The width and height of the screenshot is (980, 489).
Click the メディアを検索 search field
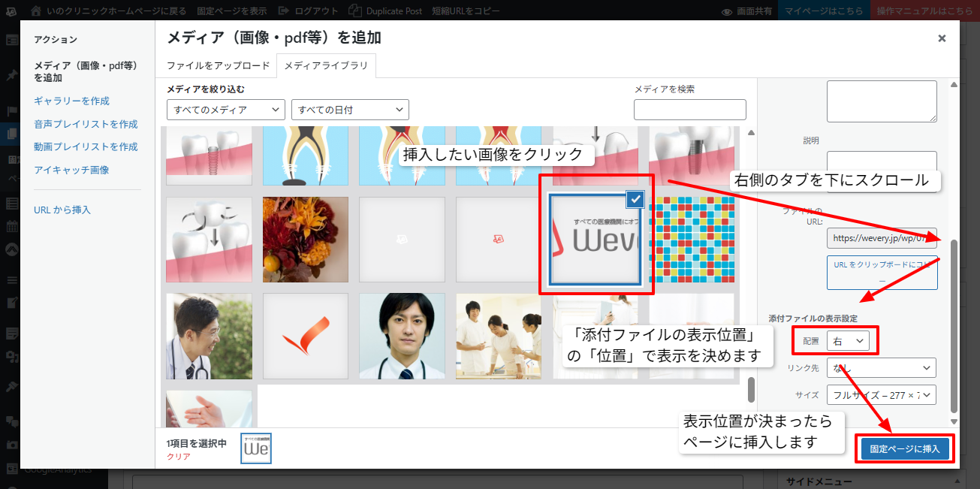tap(690, 110)
